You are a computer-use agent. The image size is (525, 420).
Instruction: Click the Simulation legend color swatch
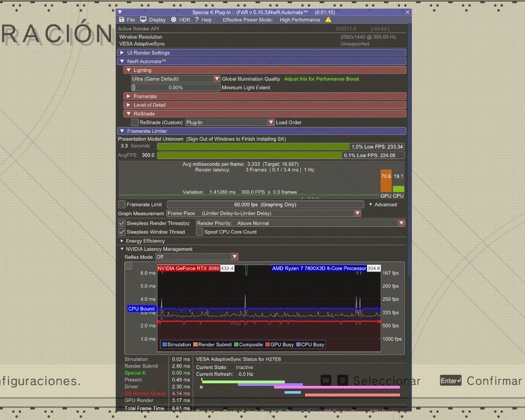[164, 344]
